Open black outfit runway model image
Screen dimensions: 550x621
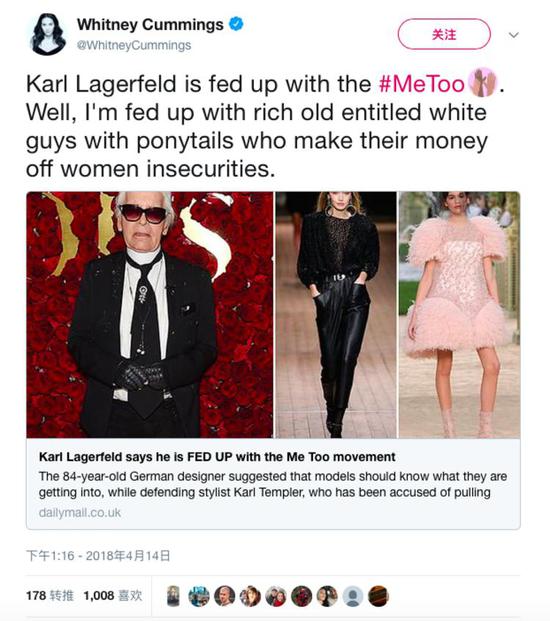click(336, 315)
